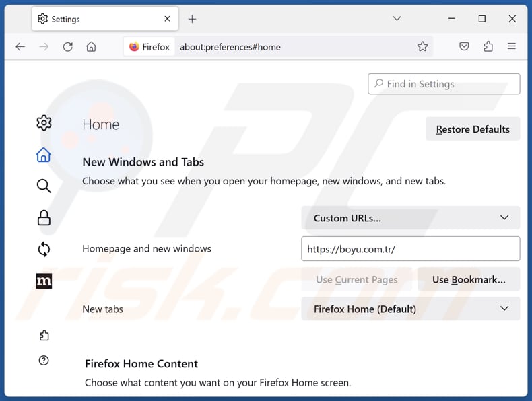Open the Sync settings icon
The width and height of the screenshot is (532, 401).
coord(44,249)
